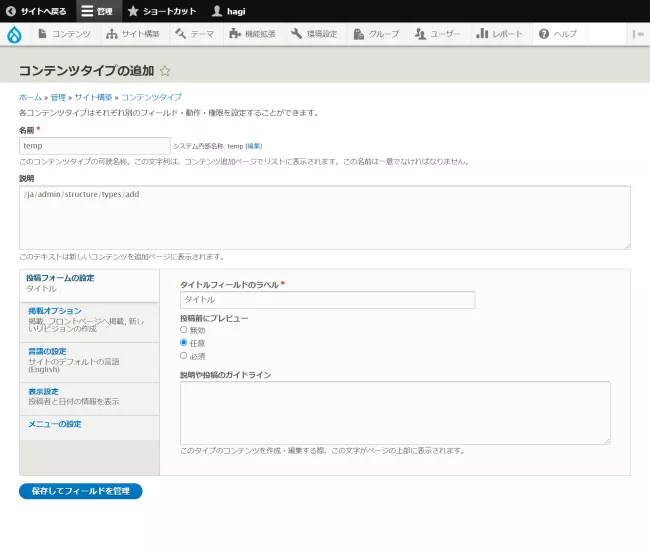650x554 pixels.
Task: Click the 説明や投稿のガイドライン textarea
Action: [395, 413]
